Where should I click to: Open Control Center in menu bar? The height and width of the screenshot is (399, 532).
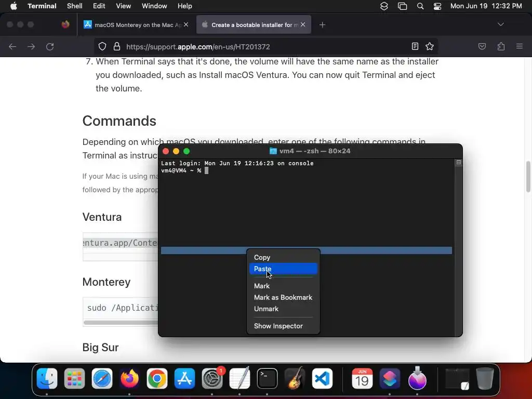pyautogui.click(x=437, y=6)
